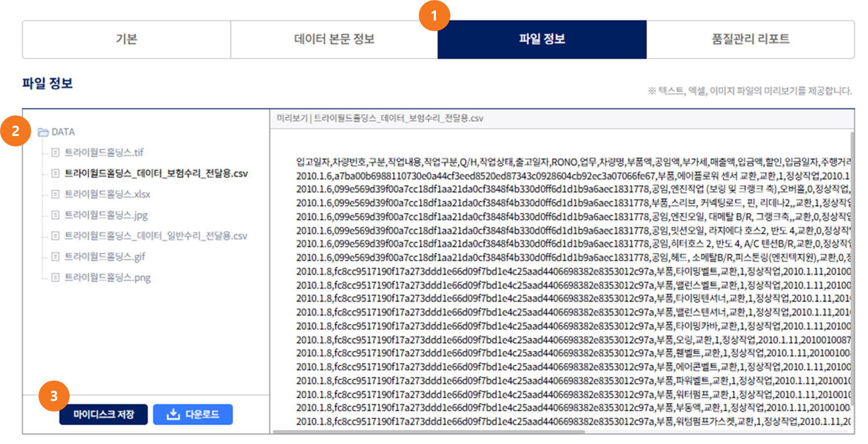The image size is (868, 444).
Task: Open 트라이월드홀딩스_데이터_일반수리_전달용.csv file name
Action: click(156, 236)
